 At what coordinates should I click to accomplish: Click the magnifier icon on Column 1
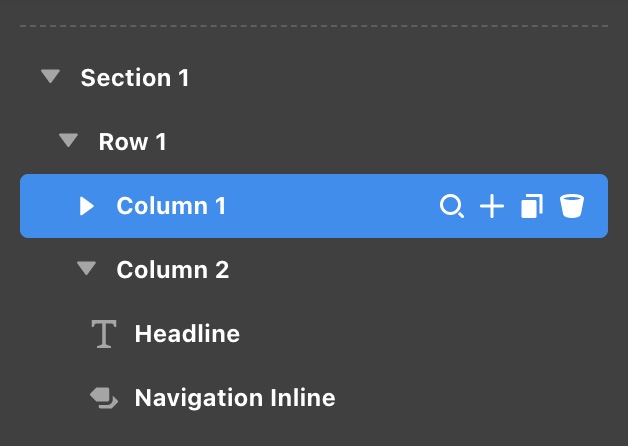pos(452,206)
